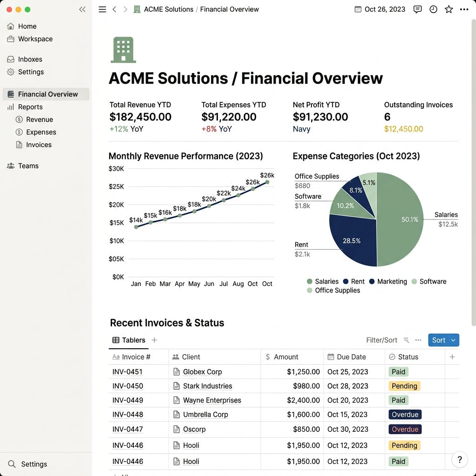The image size is (476, 476).
Task: Click the building icon in breadcrumb
Action: pos(137,9)
